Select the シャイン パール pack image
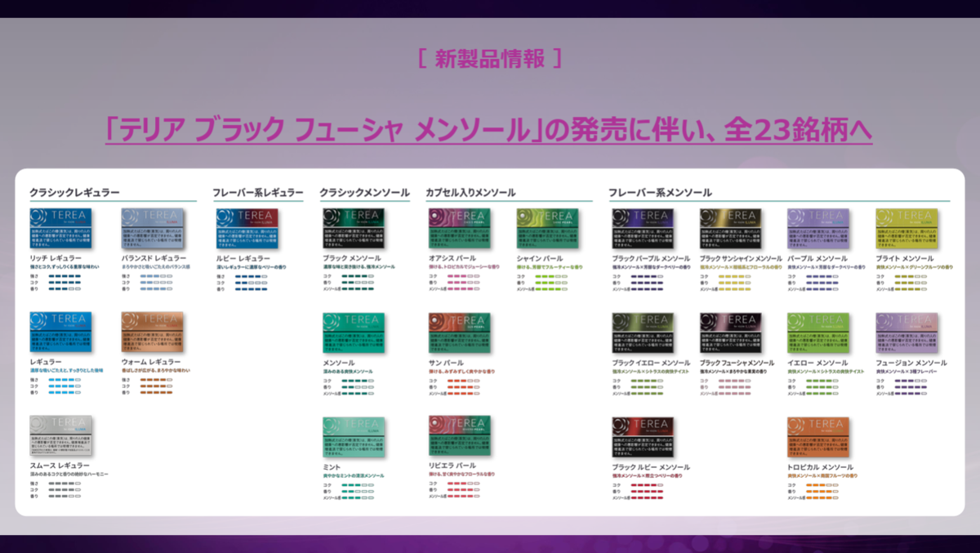This screenshot has width=980, height=553. pos(548,228)
